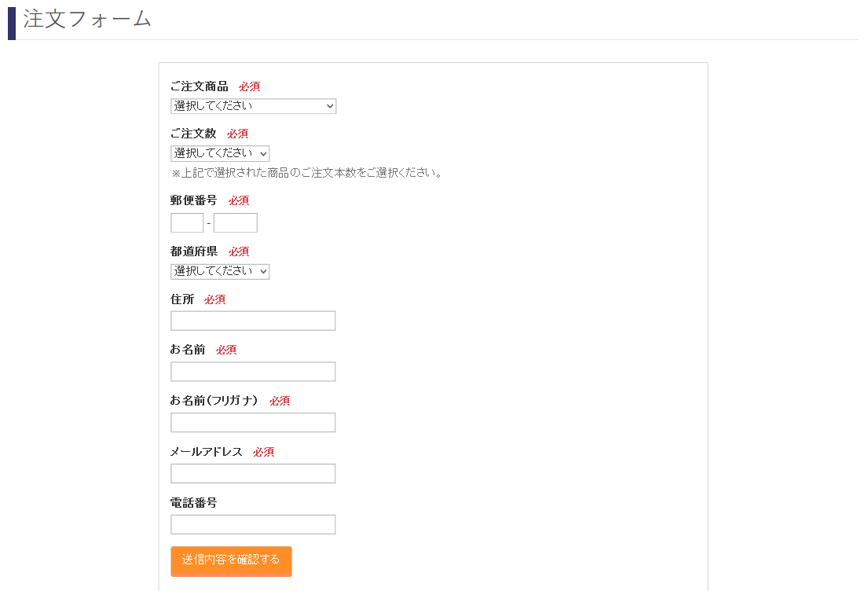The height and width of the screenshot is (591, 868).
Task: Click the 必須 label next to ご注文商品
Action: pos(249,86)
